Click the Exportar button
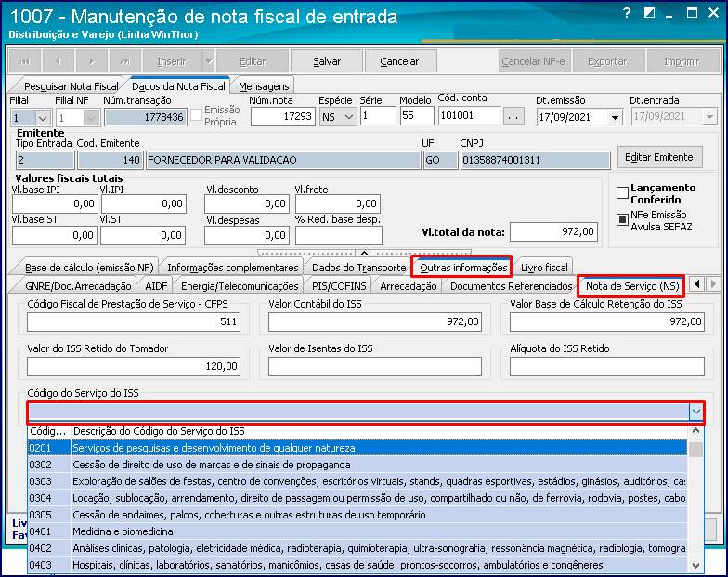Viewport: 728px width, 577px height. coord(607,61)
